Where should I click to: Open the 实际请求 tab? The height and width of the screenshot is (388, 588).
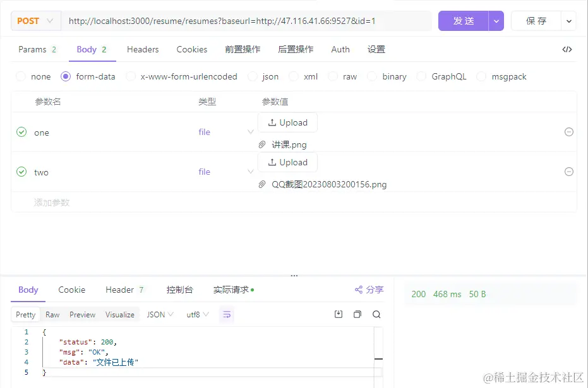tap(233, 290)
